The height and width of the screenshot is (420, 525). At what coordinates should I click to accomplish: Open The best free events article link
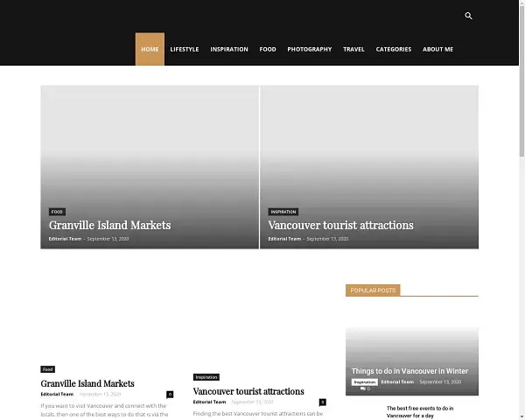(420, 411)
